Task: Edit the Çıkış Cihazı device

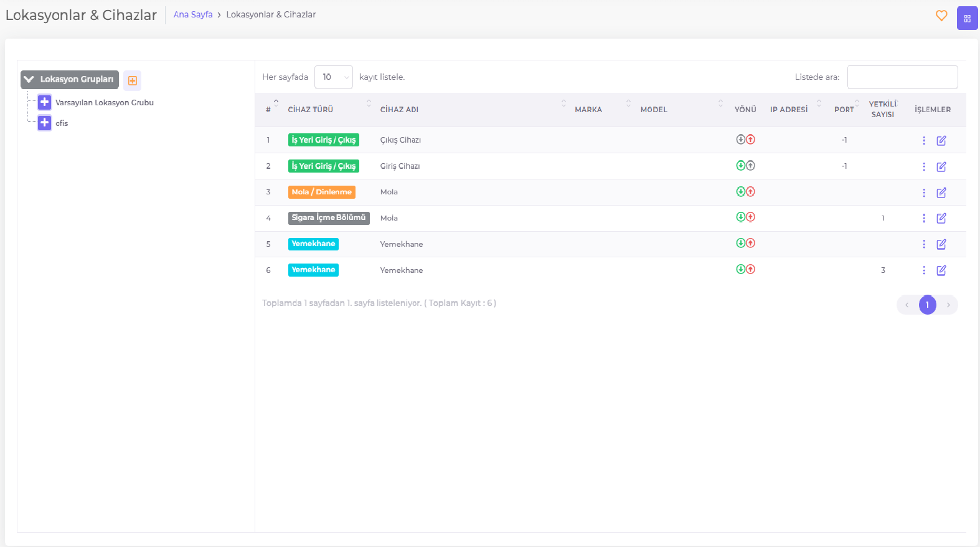Action: tap(941, 141)
